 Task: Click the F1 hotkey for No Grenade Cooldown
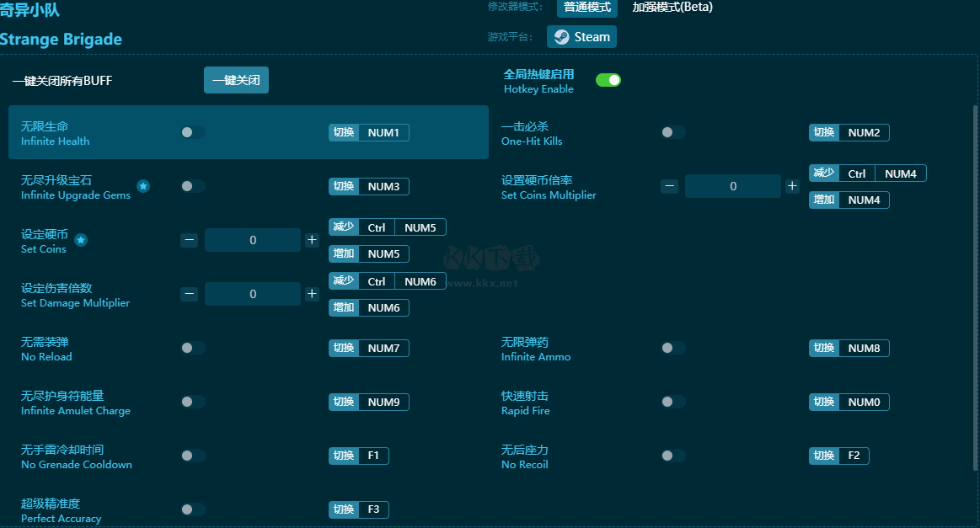359,456
